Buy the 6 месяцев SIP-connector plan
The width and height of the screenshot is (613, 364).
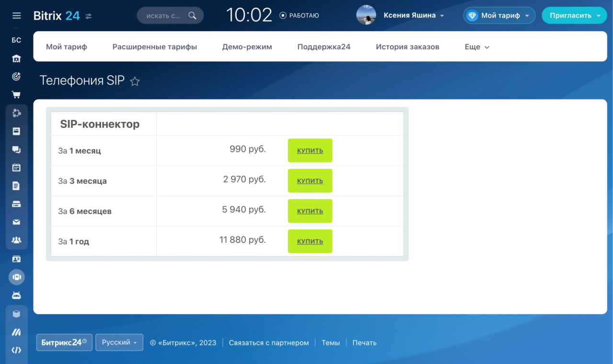[x=310, y=211]
